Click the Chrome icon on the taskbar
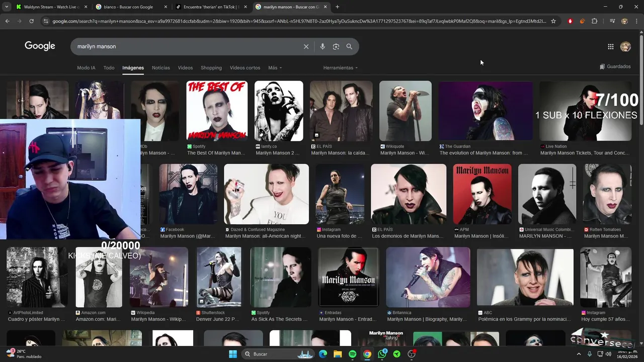 [367, 354]
